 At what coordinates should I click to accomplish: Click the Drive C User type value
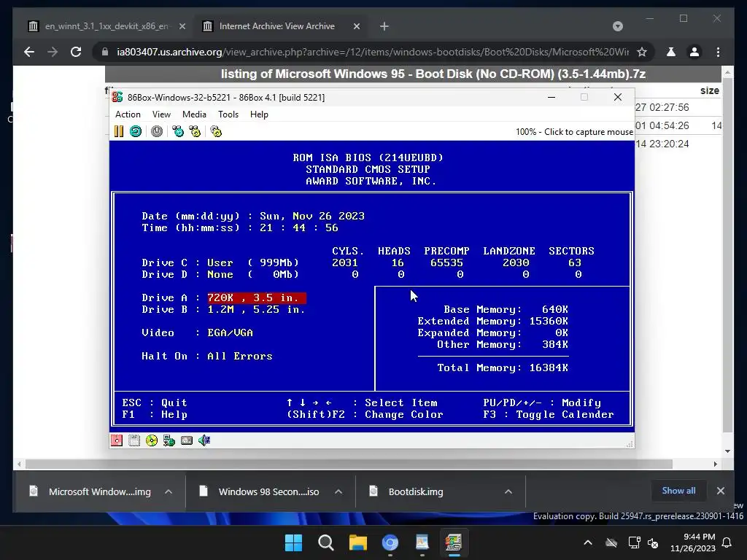(220, 263)
